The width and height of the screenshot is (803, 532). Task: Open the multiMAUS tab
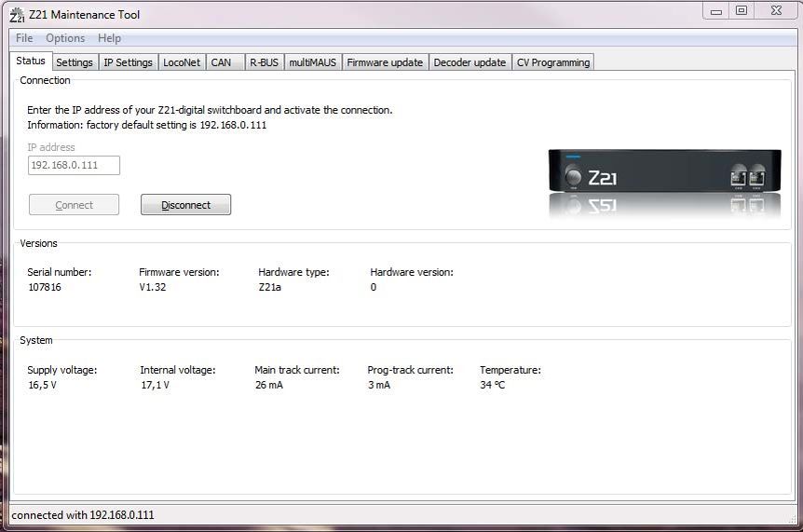tap(313, 62)
